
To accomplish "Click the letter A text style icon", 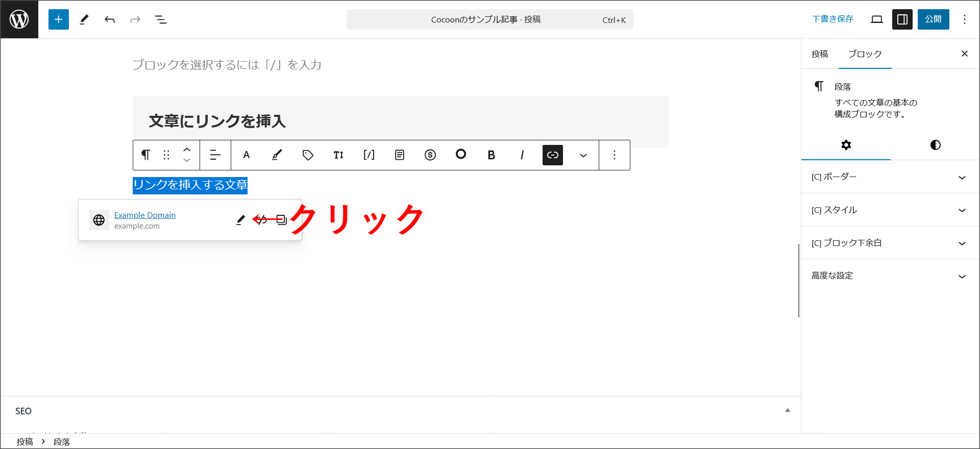I will (x=247, y=155).
